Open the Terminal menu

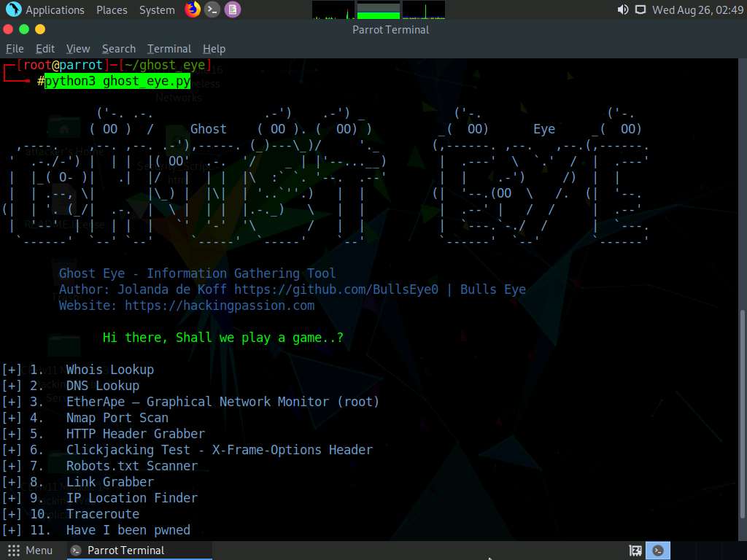click(x=169, y=49)
